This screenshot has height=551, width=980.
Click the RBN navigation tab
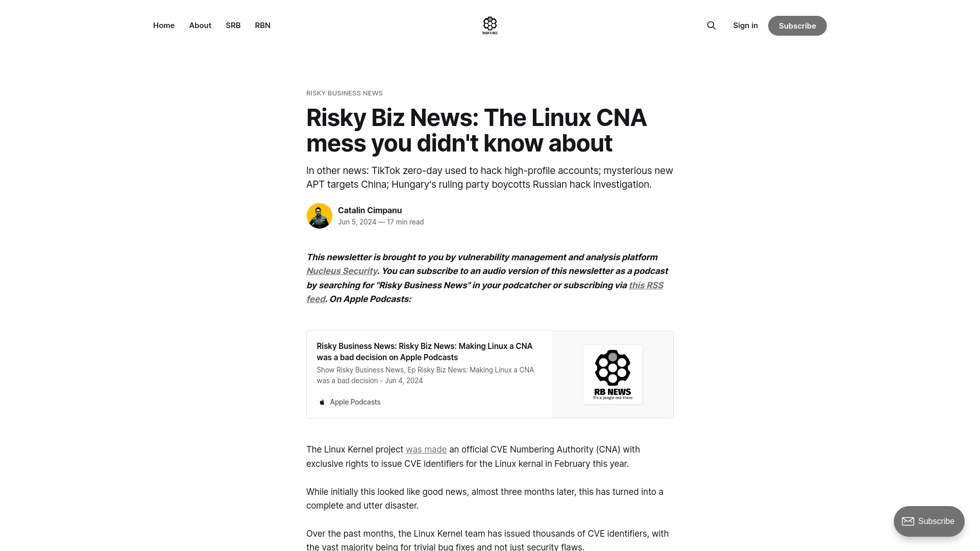[x=262, y=25]
